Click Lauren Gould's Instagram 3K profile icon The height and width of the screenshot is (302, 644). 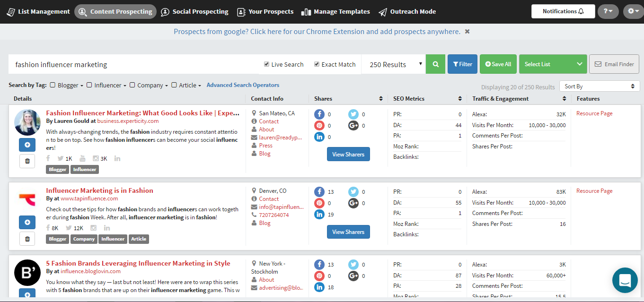(96, 159)
